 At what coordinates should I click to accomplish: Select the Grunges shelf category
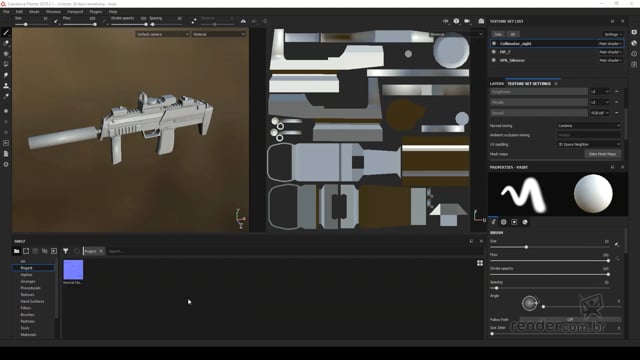[x=28, y=281]
